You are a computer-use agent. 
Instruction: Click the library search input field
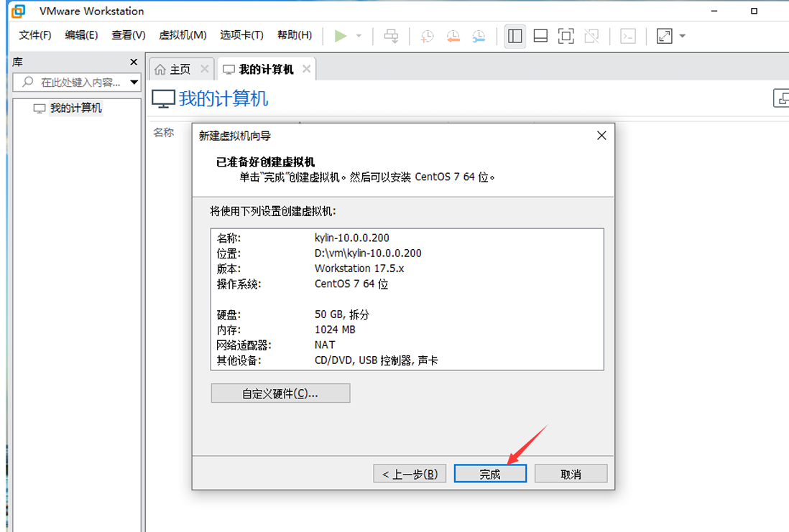(x=75, y=82)
